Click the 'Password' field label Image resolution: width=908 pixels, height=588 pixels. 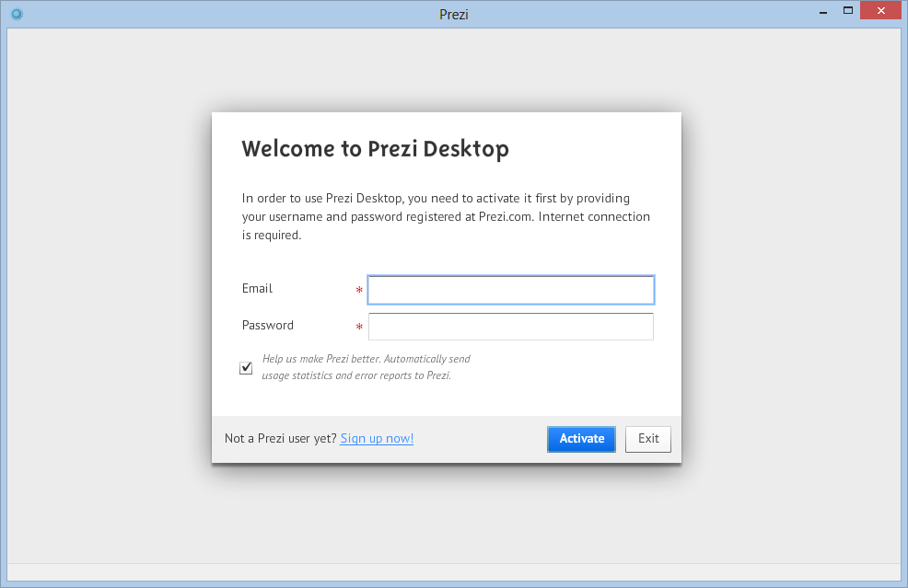click(x=268, y=325)
